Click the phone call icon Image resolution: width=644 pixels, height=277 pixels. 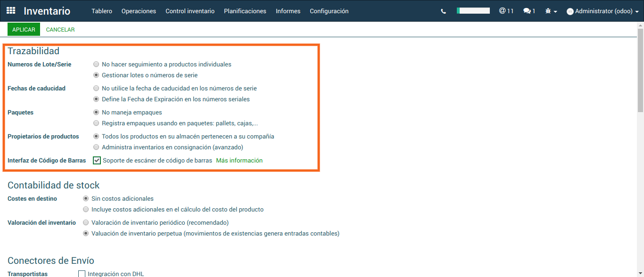pyautogui.click(x=443, y=11)
